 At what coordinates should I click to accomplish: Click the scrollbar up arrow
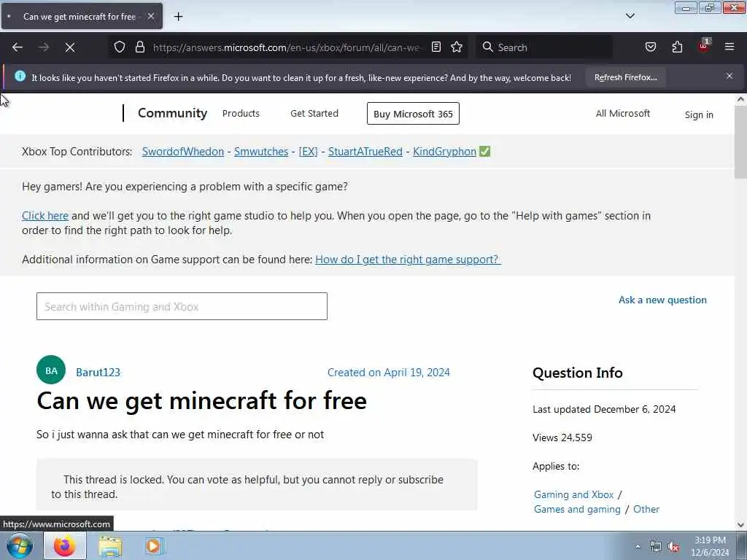(740, 99)
